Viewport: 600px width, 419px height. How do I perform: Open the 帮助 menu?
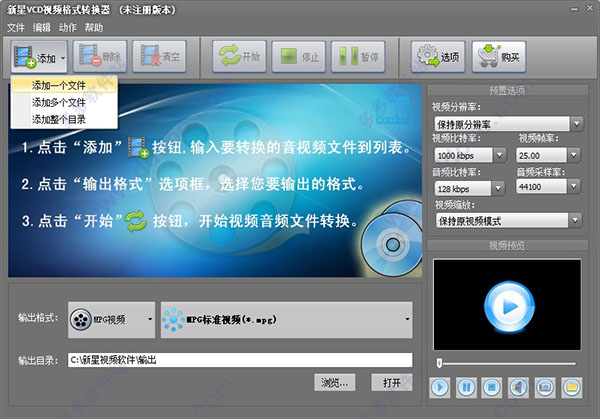click(x=94, y=28)
